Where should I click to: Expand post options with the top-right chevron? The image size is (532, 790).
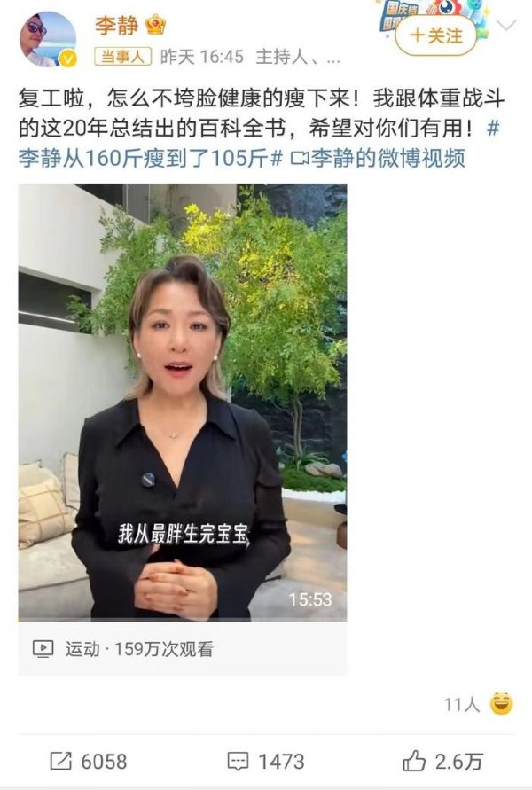(x=505, y=24)
